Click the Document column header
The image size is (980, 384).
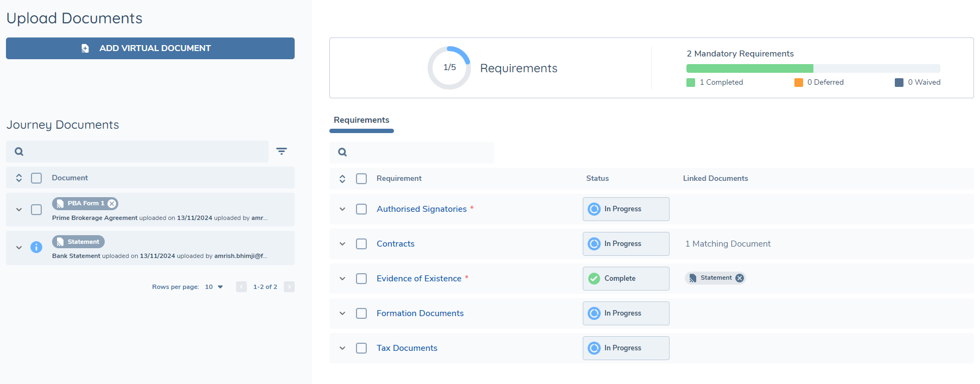70,178
